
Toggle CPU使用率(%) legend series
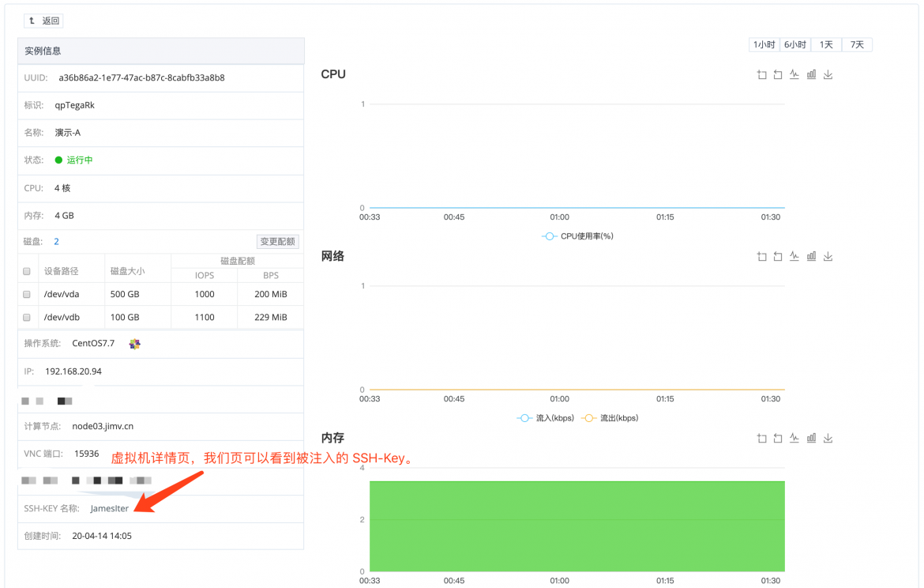[577, 236]
